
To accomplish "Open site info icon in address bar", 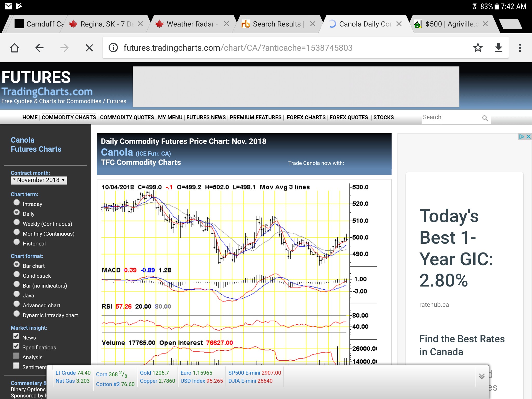I will click(x=113, y=48).
